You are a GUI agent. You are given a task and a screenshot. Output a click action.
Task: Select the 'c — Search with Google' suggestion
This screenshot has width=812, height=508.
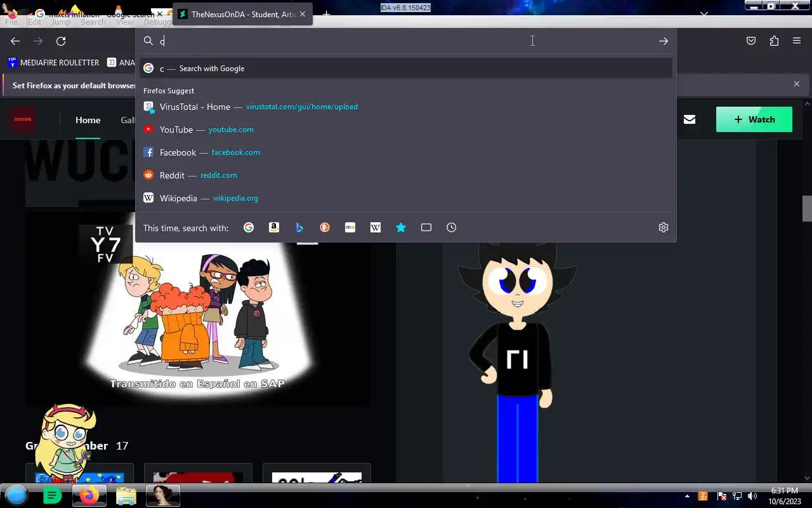click(406, 69)
